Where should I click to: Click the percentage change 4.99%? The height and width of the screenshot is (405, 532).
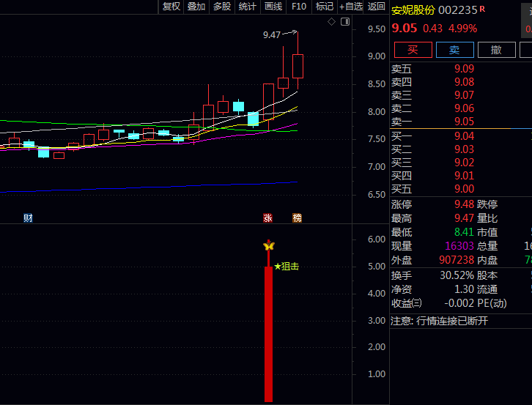click(463, 29)
